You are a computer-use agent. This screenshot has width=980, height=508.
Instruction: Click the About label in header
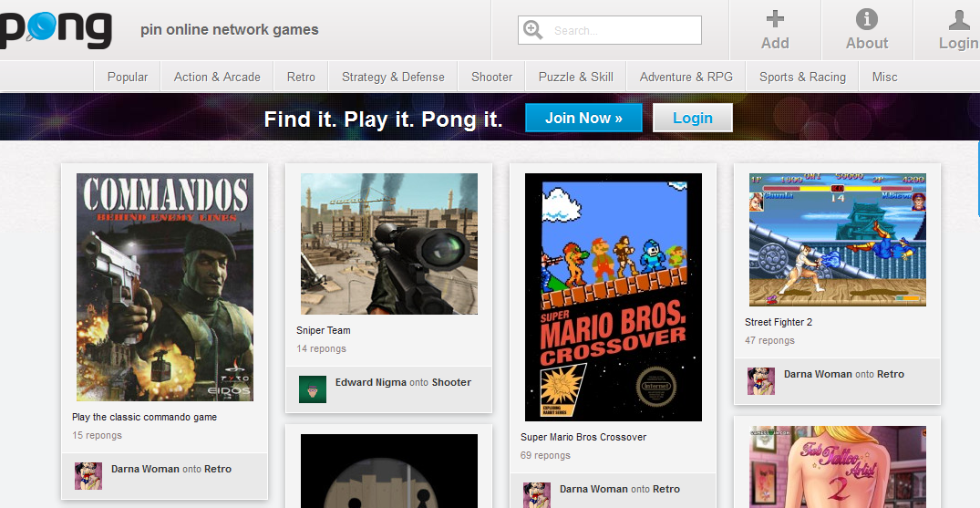point(866,43)
